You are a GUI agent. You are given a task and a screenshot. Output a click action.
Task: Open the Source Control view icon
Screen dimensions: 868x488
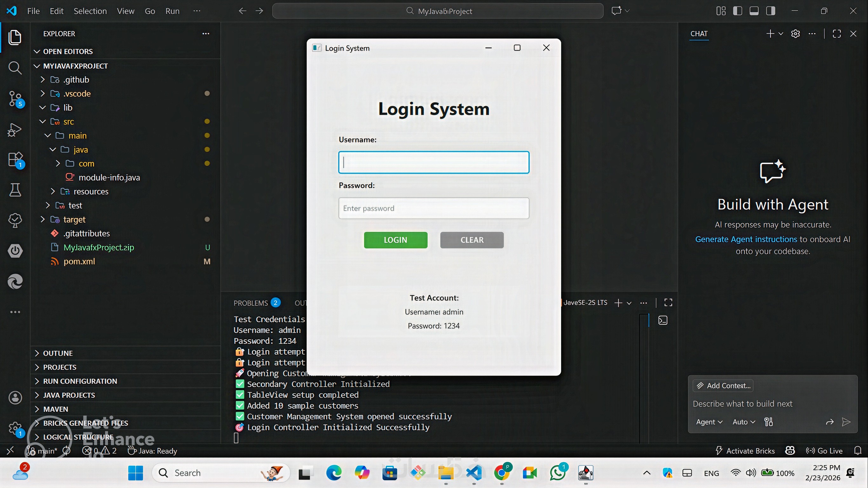pos(15,98)
